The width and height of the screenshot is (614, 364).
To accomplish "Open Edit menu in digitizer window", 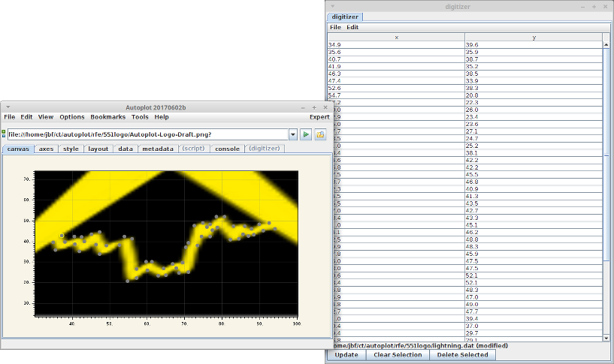I will (352, 27).
